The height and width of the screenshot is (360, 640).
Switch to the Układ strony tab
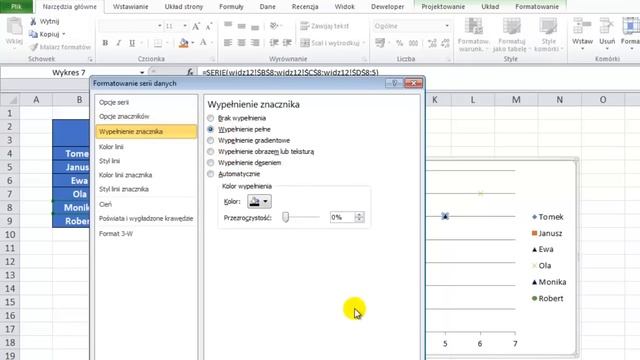pyautogui.click(x=184, y=7)
